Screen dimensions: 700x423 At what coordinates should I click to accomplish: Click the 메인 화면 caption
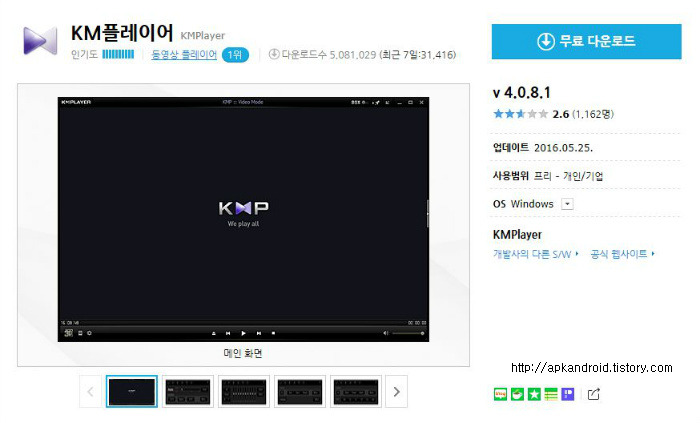coord(243,353)
